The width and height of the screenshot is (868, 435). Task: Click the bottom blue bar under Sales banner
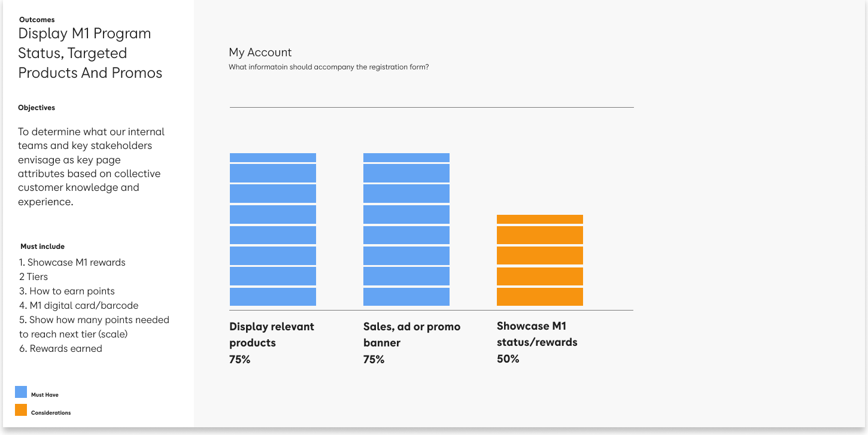[x=406, y=296]
